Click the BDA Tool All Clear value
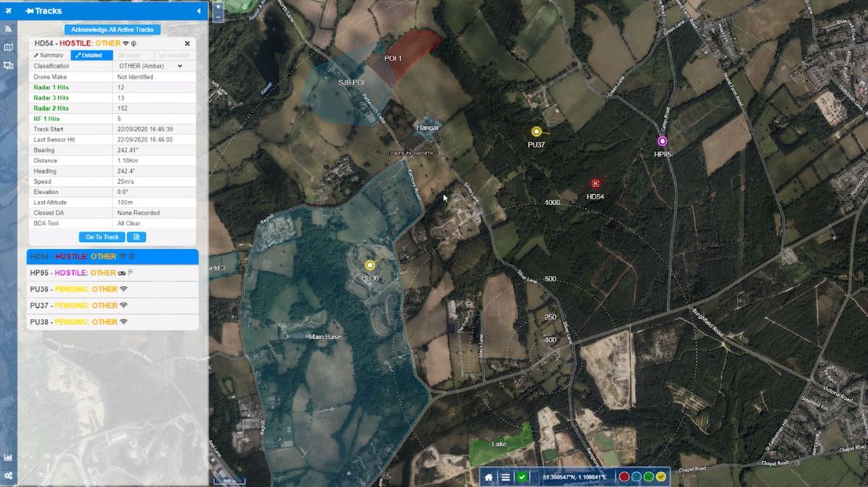The width and height of the screenshot is (868, 487). pyautogui.click(x=129, y=224)
